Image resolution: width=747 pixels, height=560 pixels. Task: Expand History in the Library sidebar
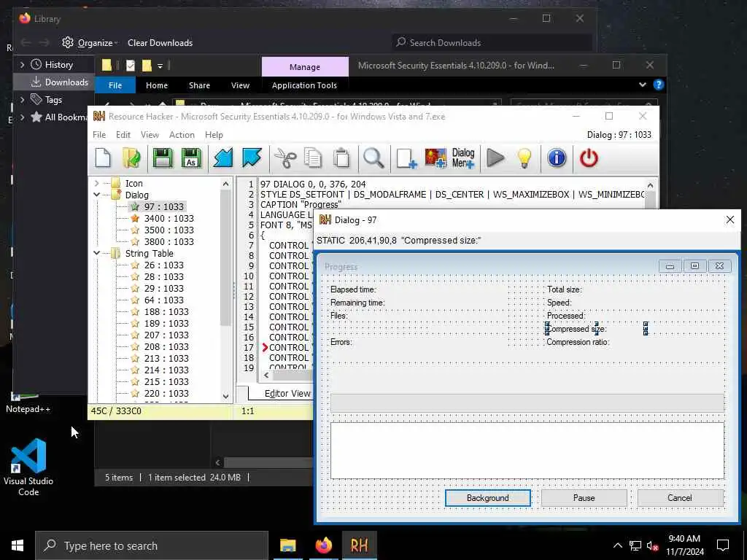click(22, 65)
